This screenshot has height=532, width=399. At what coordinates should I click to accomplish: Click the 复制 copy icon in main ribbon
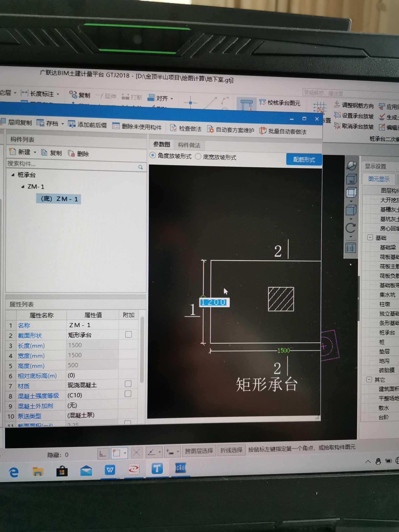[x=73, y=94]
